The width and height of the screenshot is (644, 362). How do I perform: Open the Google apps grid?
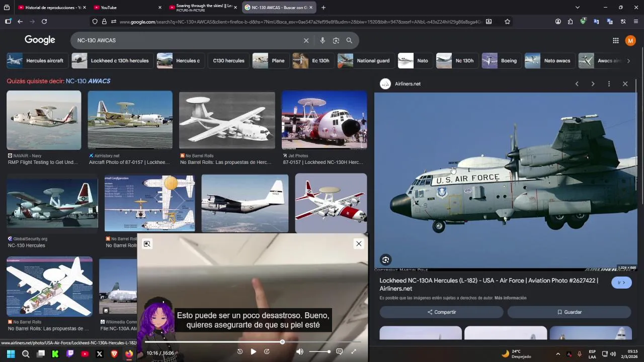[615, 41]
